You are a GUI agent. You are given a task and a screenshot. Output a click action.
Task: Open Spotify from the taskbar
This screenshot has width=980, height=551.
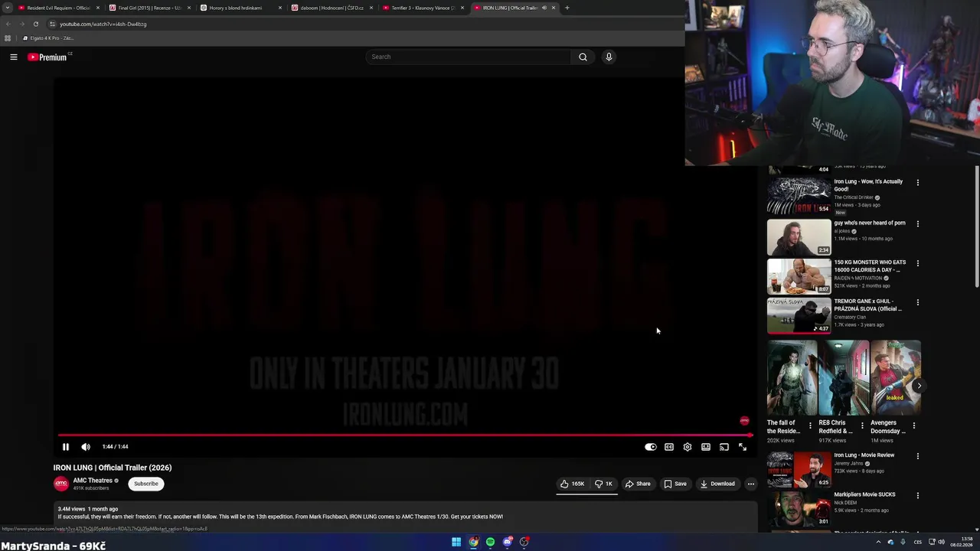coord(490,542)
